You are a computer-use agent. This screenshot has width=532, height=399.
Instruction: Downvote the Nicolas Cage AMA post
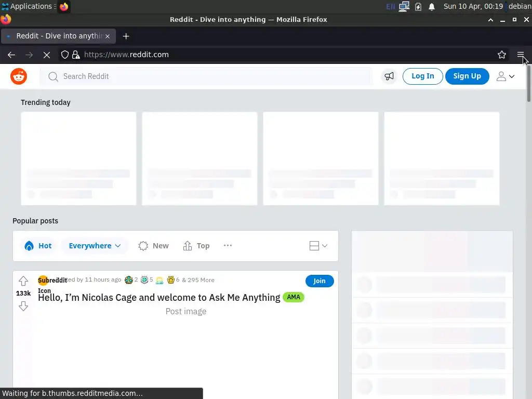click(23, 306)
